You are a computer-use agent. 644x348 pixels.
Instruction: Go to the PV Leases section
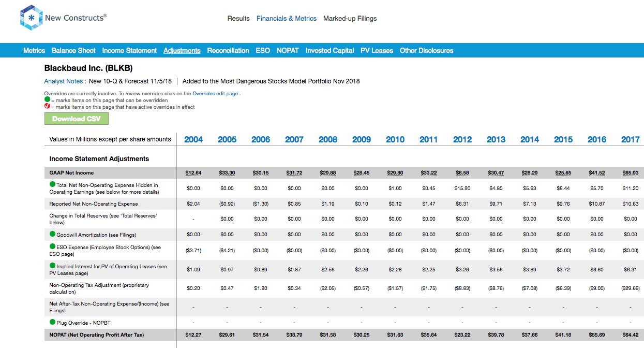[377, 51]
